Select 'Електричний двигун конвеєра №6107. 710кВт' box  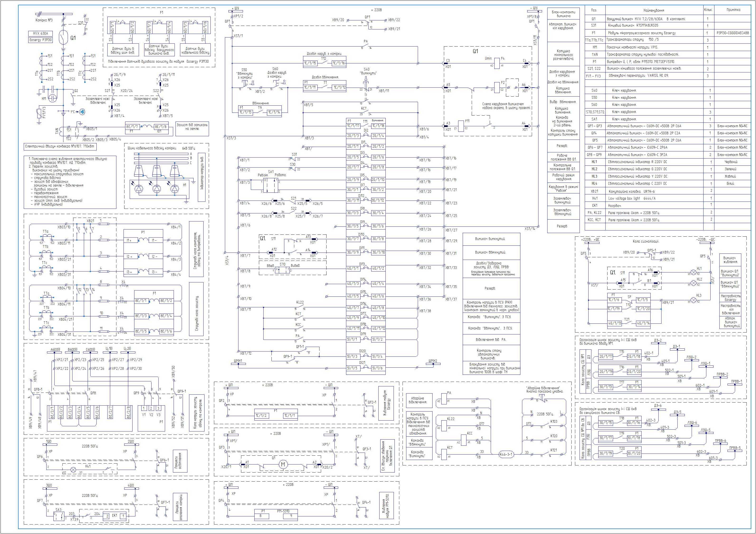tap(60, 146)
